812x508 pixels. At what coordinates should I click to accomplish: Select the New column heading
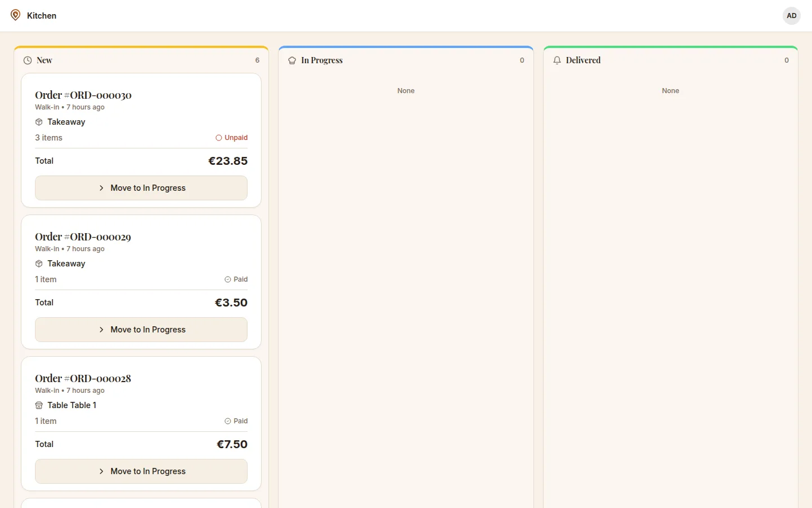45,60
